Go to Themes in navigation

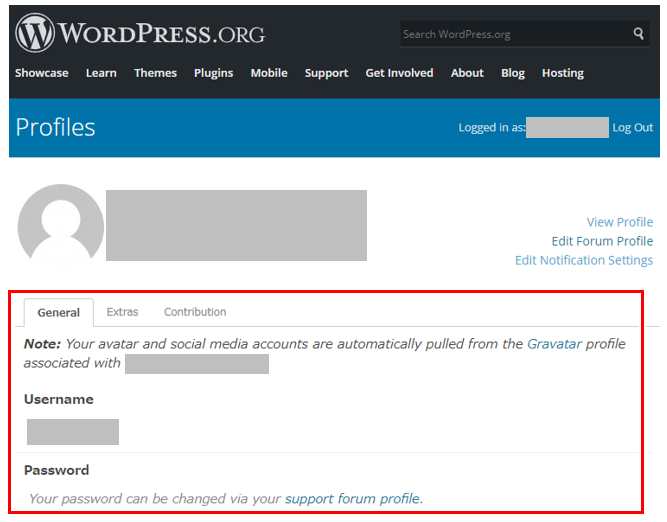pyautogui.click(x=155, y=73)
